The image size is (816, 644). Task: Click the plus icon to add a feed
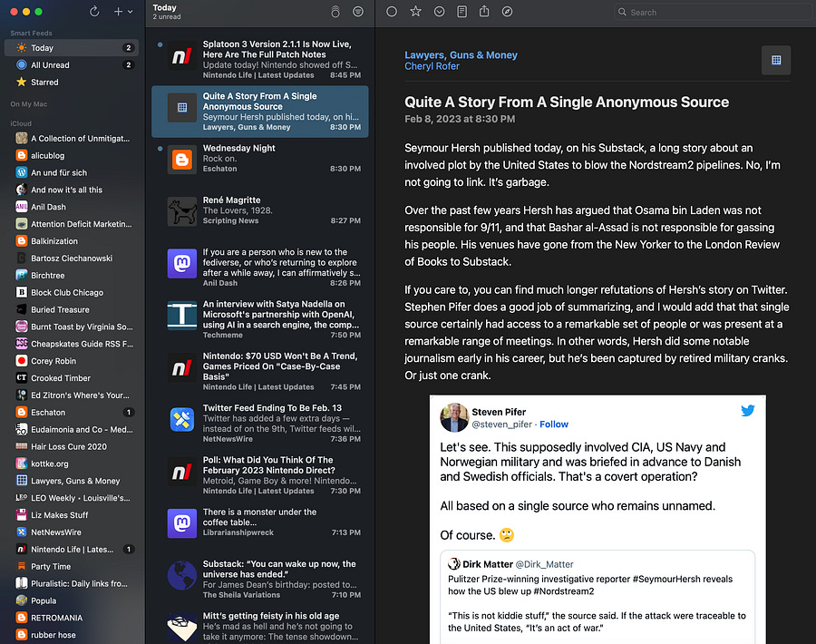click(x=118, y=12)
